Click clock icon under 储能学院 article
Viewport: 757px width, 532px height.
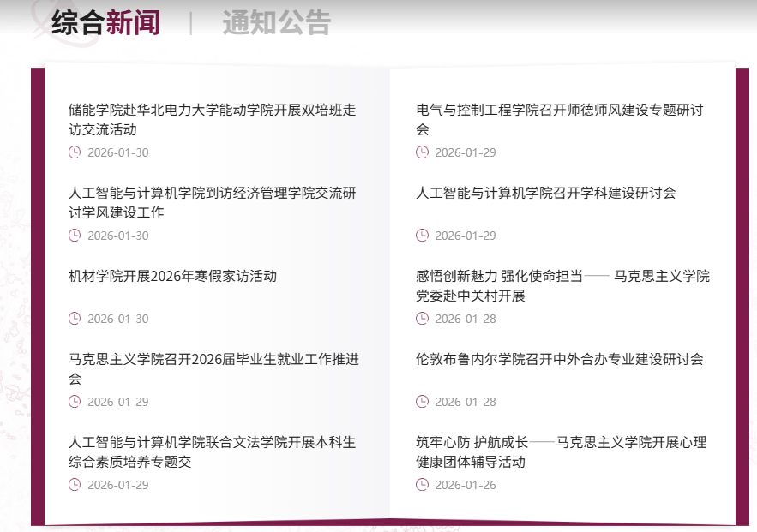click(75, 152)
